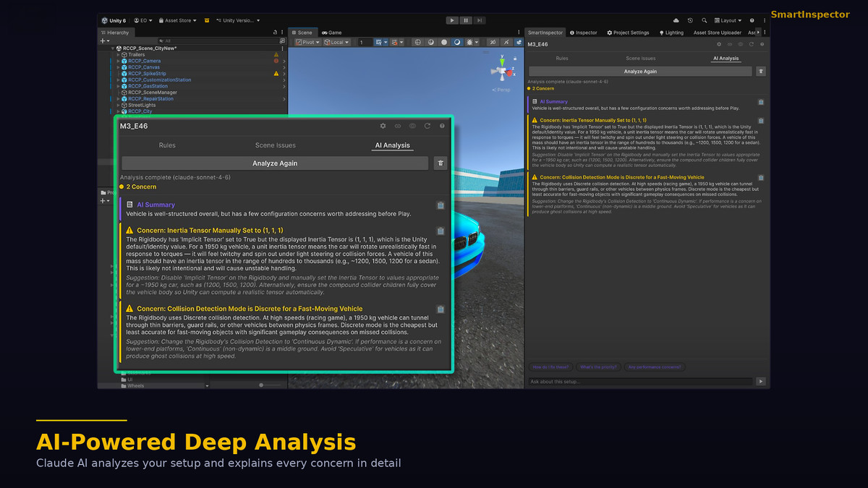Open the EO account dropdown

pos(142,20)
